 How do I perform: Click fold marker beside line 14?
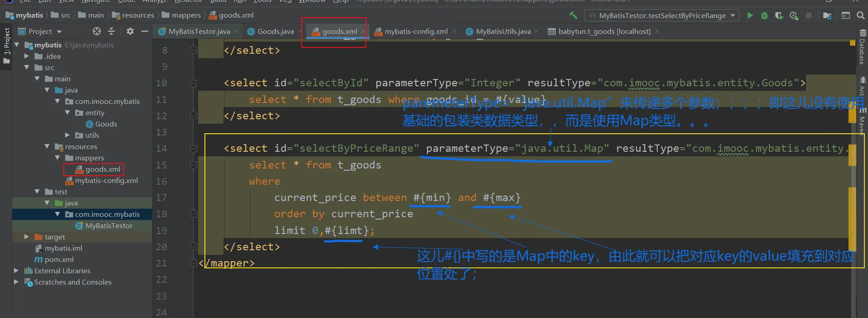(x=194, y=148)
